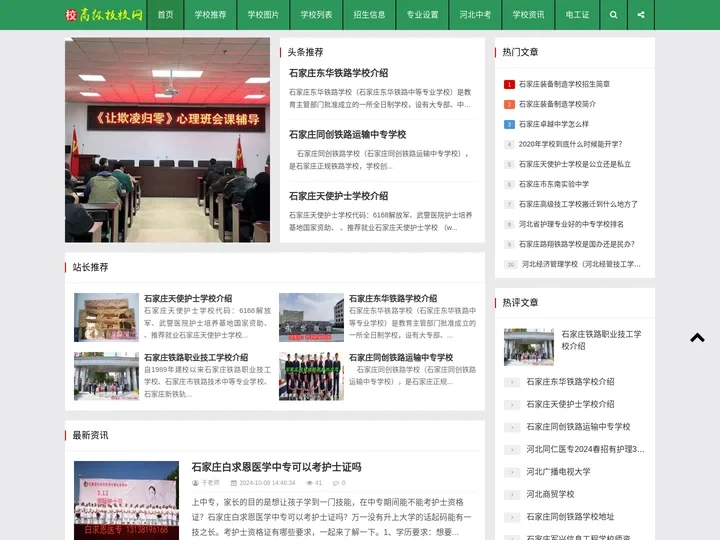
Task: Open 石家庄同创铁路学校地址 article
Action: coord(570,517)
